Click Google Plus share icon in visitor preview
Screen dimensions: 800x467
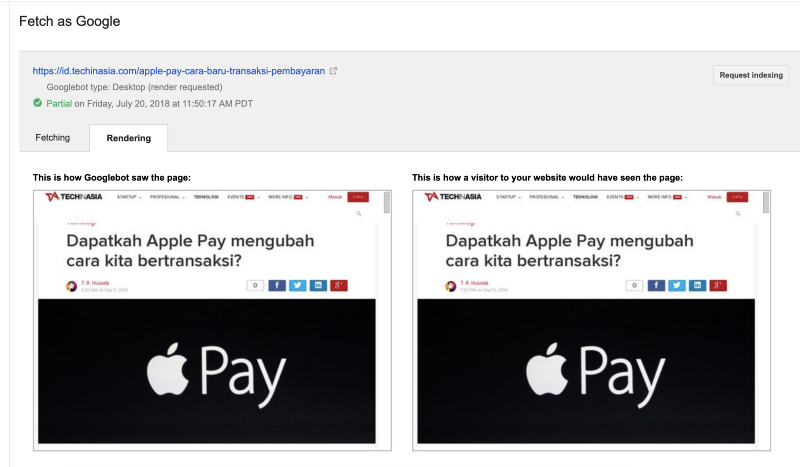point(717,285)
